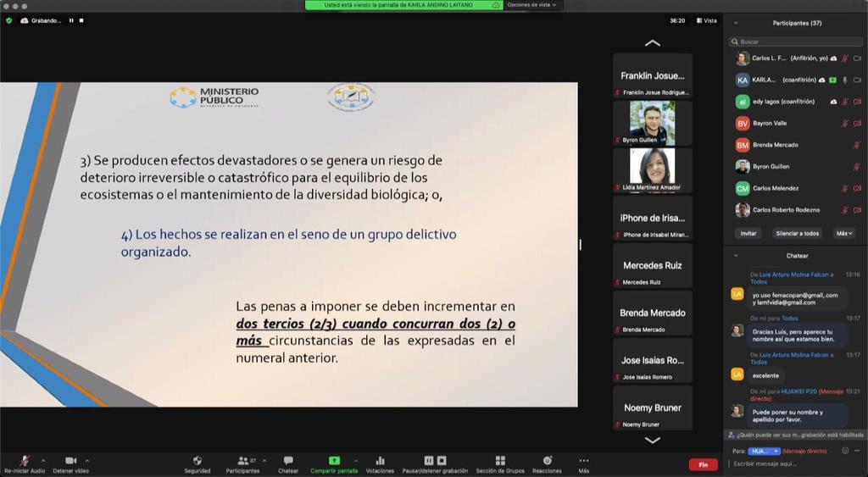Image resolution: width=868 pixels, height=477 pixels.
Task: Toggle muted mic for Bayron Valle
Action: tap(845, 124)
